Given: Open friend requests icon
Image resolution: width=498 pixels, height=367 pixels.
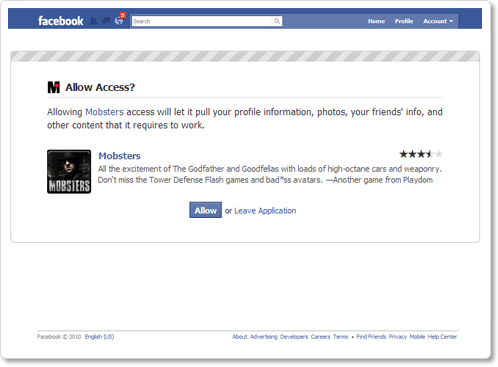Looking at the screenshot, I should [x=93, y=21].
